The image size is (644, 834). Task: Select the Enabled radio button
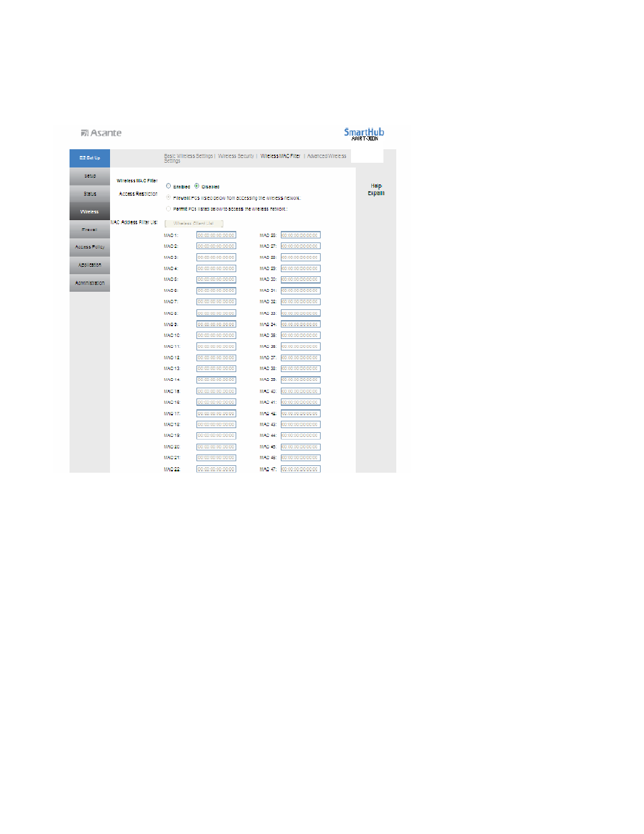point(169,186)
